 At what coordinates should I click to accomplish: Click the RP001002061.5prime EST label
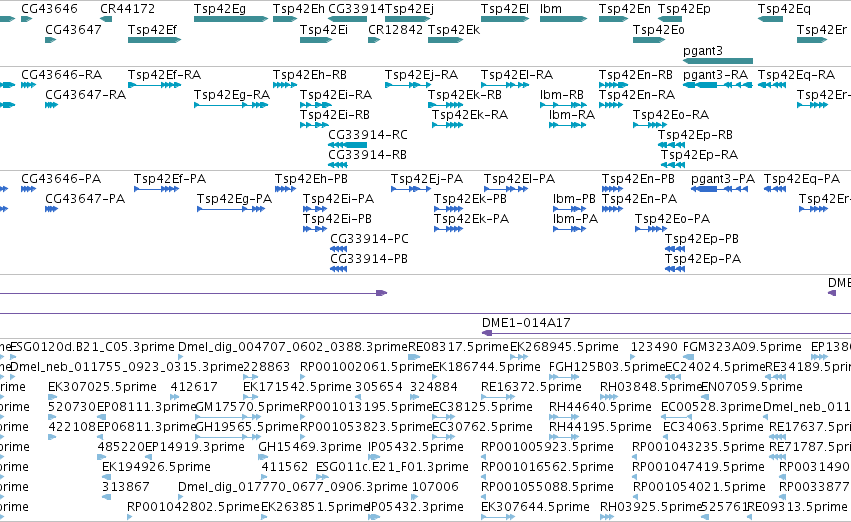pyautogui.click(x=366, y=367)
